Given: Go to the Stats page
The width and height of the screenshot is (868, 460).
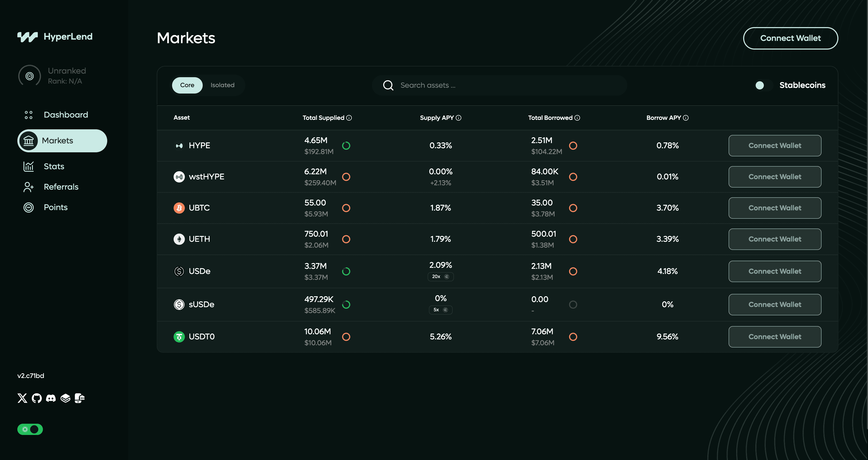Looking at the screenshot, I should [54, 166].
